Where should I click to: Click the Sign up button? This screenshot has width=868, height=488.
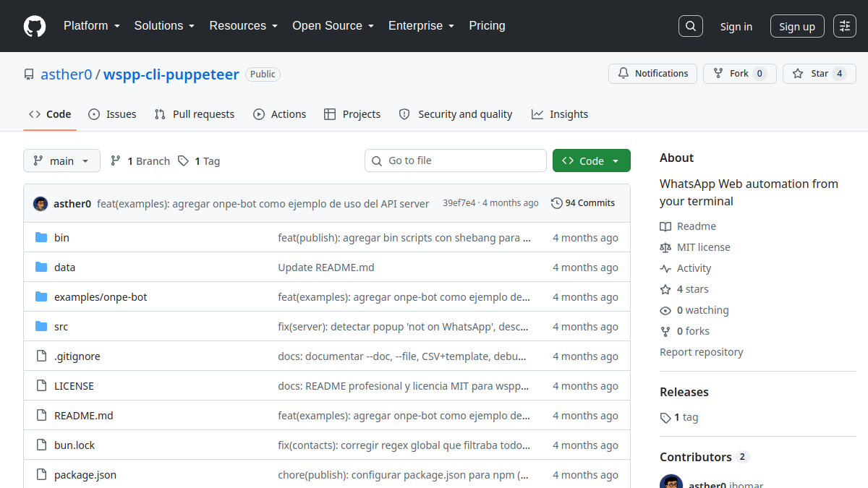(x=797, y=26)
